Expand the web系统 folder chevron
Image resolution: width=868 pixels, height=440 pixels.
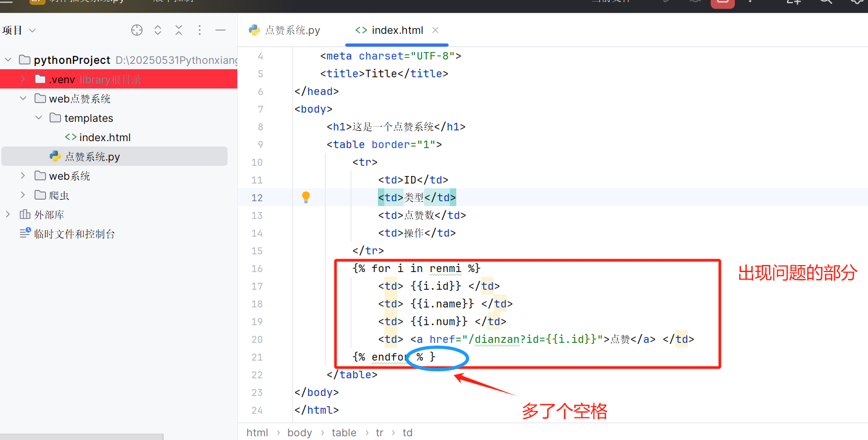[x=23, y=175]
